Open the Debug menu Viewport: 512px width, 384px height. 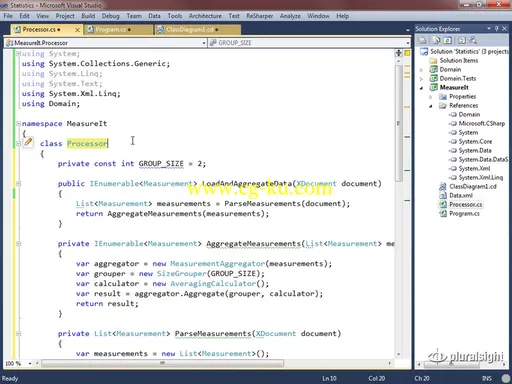(x=110, y=16)
